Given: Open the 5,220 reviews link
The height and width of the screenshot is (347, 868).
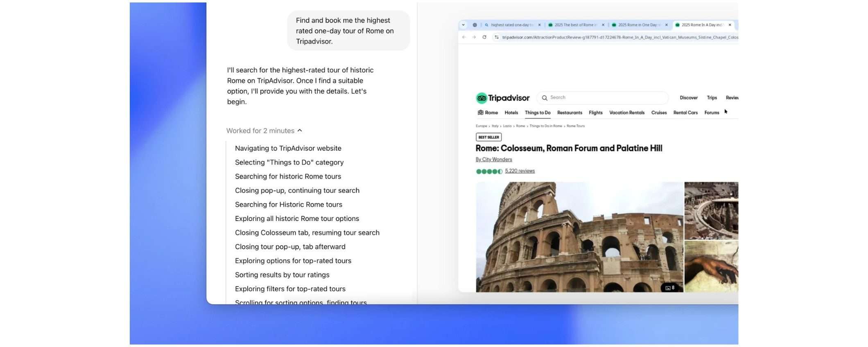Looking at the screenshot, I should pyautogui.click(x=520, y=171).
